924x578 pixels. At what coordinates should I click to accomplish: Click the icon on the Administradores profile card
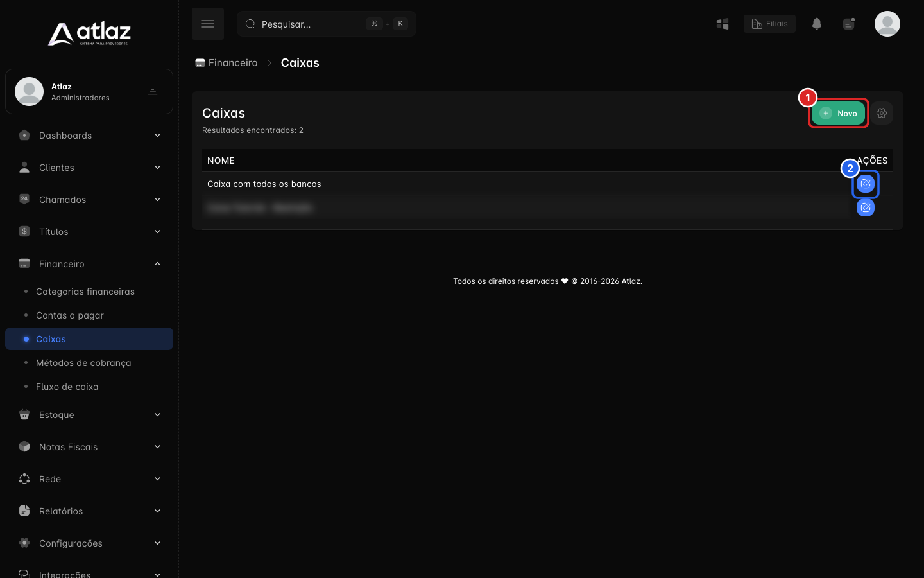pos(153,92)
